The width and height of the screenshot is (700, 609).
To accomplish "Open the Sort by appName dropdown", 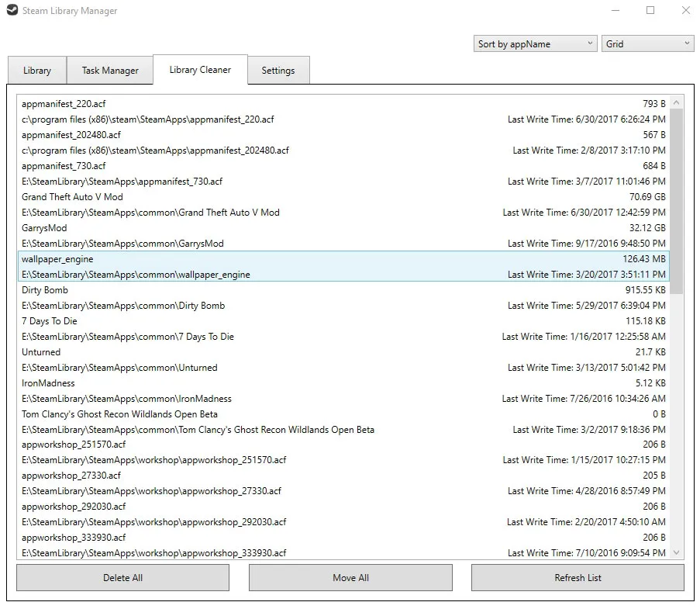I will pos(535,43).
